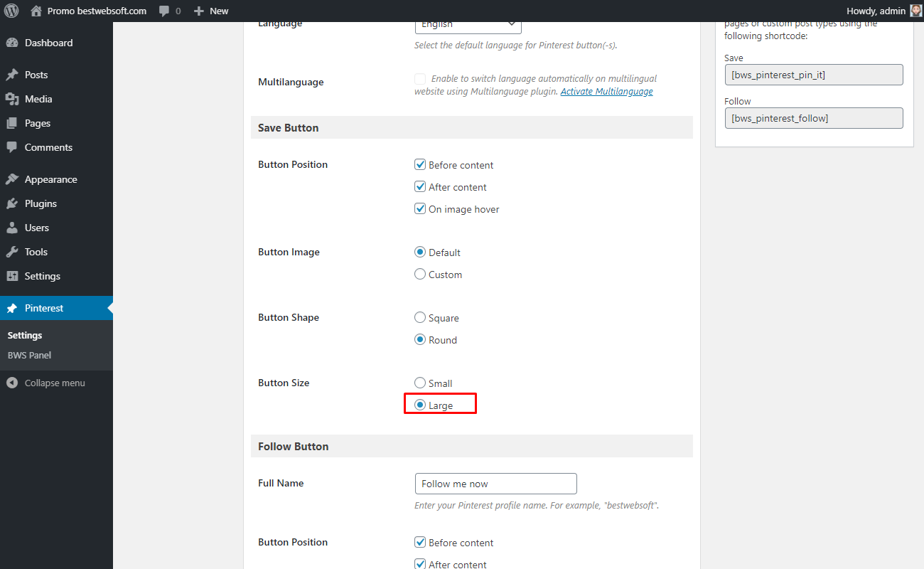
Task: Click the bws_pinterest_follow shortcode field
Action: tap(814, 118)
